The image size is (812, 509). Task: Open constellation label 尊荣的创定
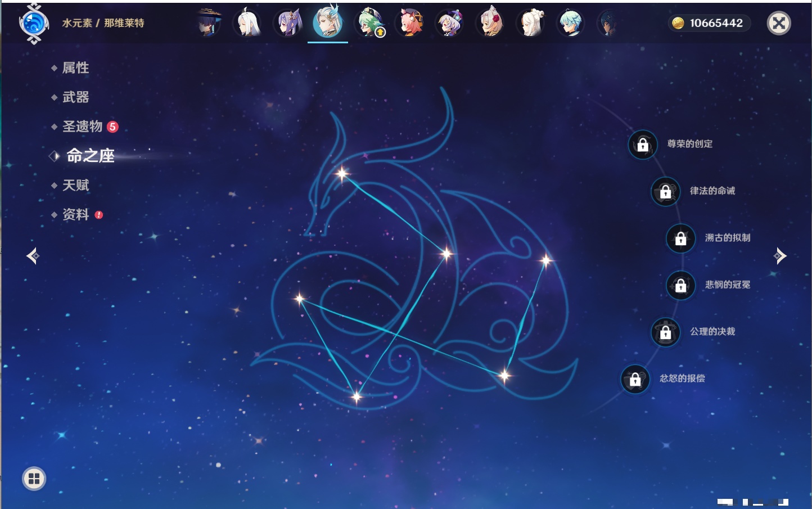point(690,144)
